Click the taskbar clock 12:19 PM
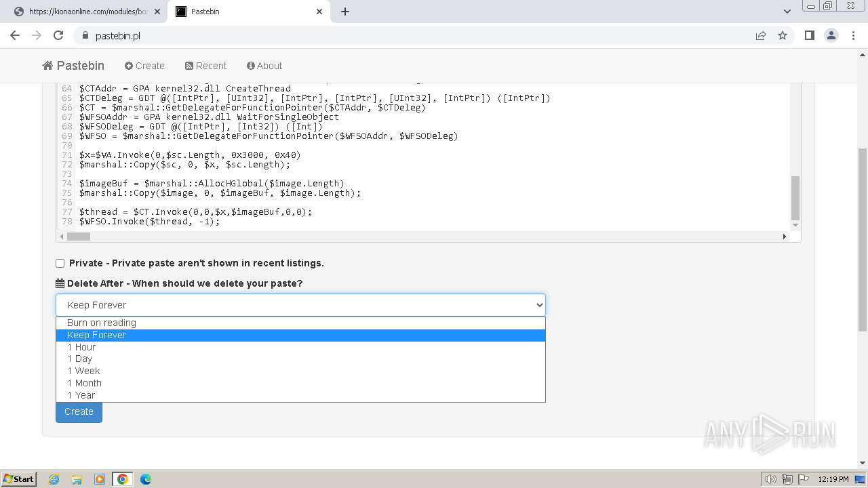Viewport: 868px width, 488px height. click(833, 479)
